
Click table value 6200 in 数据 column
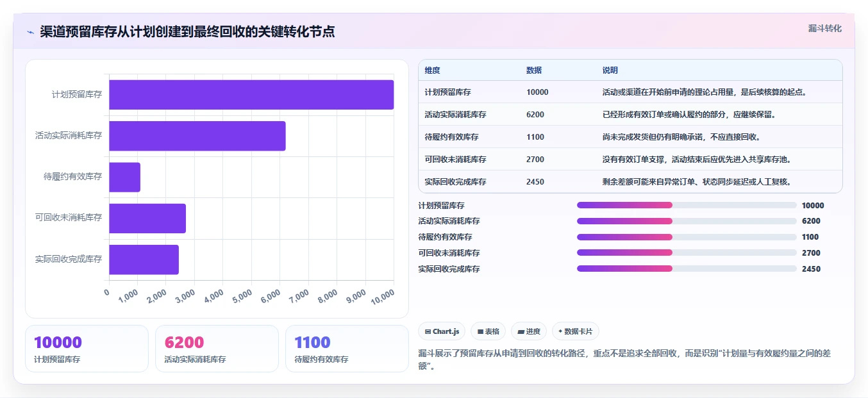point(535,115)
